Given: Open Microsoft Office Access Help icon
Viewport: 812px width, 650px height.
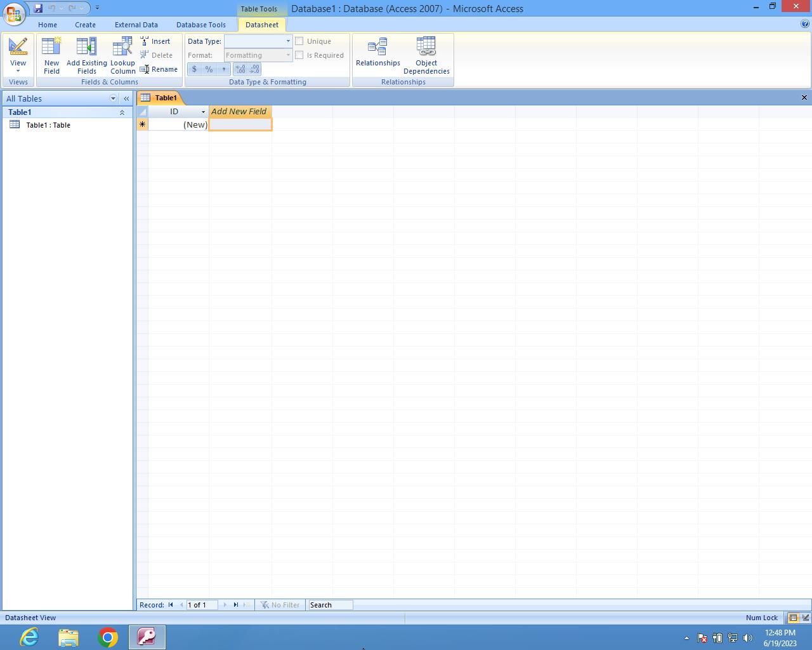Looking at the screenshot, I should tap(805, 24).
